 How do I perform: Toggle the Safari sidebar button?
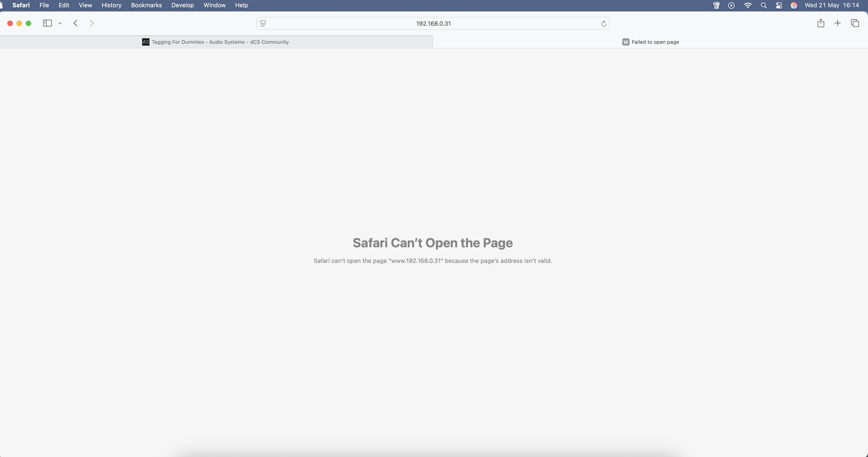click(x=47, y=23)
